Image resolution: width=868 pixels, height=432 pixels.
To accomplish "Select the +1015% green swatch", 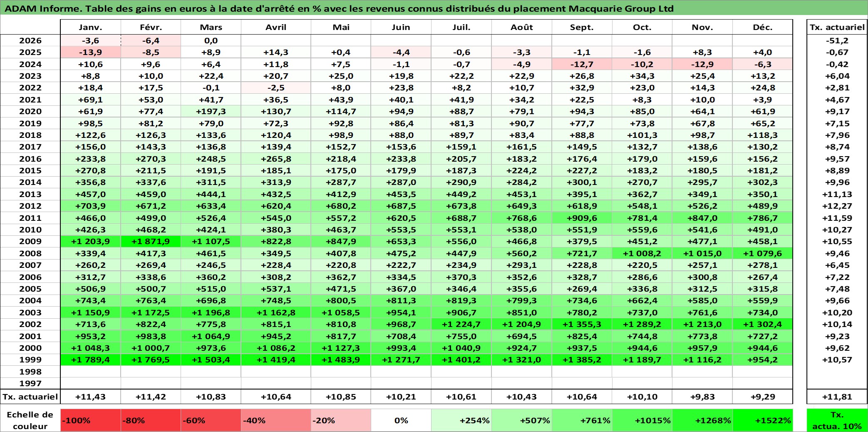I will pos(642,420).
